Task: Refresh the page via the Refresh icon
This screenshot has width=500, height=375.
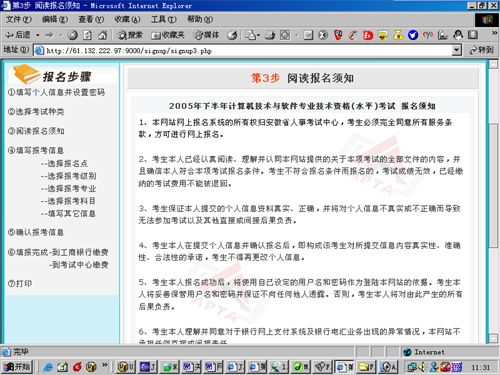Action: click(x=87, y=35)
